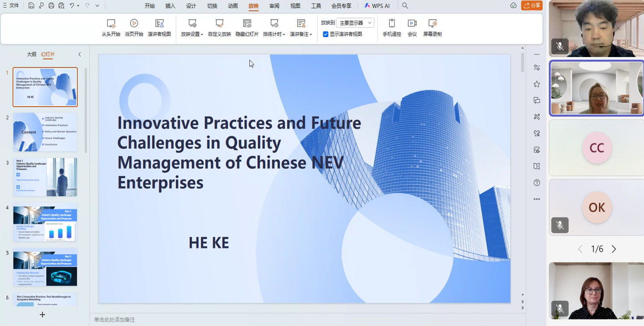Unmute the OK participant's microphone

pyautogui.click(x=560, y=225)
